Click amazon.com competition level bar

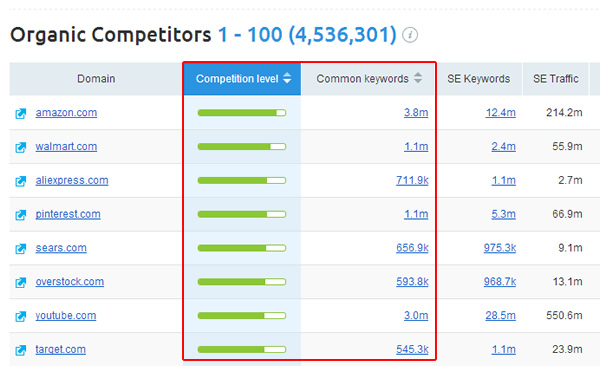(x=242, y=113)
